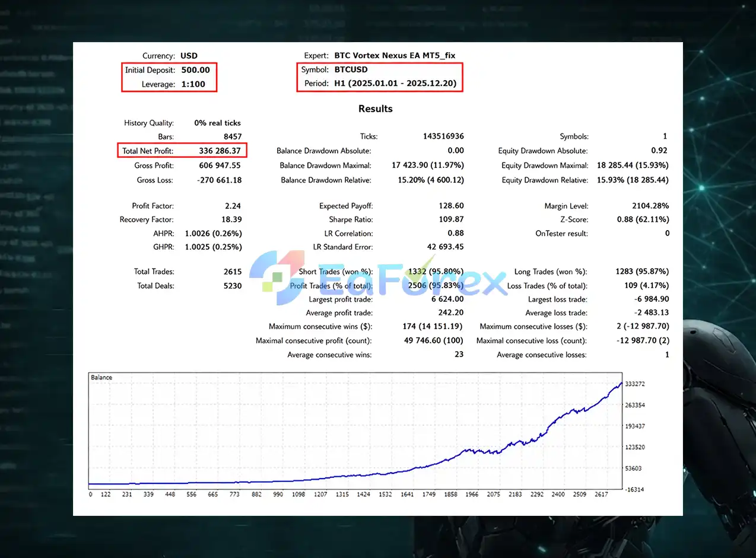Click the 'Balance' label in the chart

tap(101, 377)
